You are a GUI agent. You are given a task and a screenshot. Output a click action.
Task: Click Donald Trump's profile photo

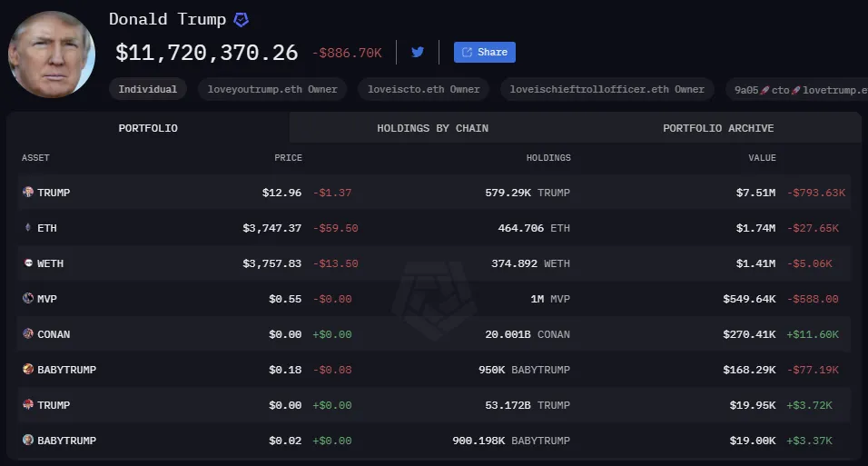(x=51, y=55)
